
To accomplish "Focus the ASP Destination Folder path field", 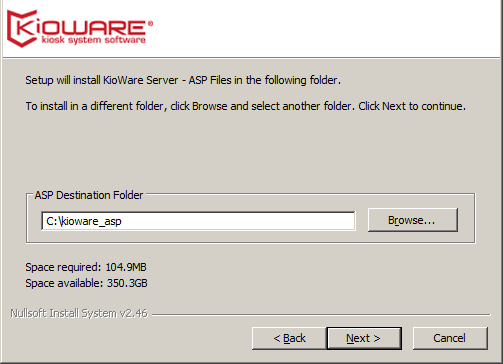I will coord(198,221).
